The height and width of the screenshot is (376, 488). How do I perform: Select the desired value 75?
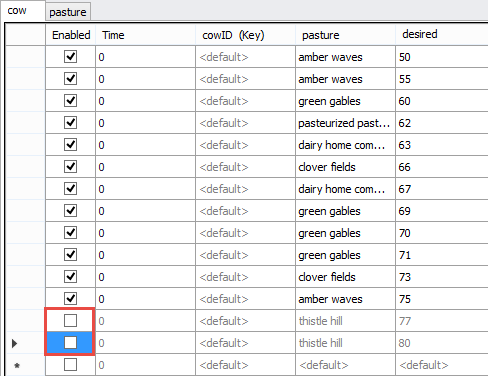(x=405, y=299)
